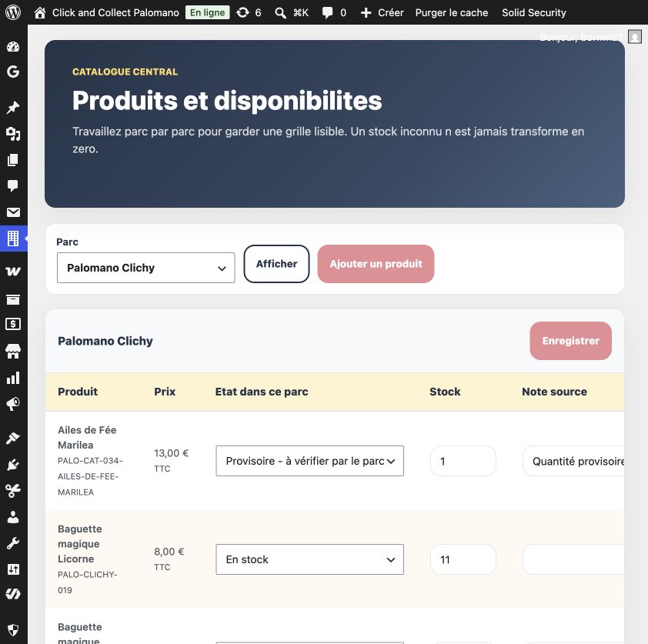Open the updates icon showing 6
Viewport: 648px width, 644px height.
pyautogui.click(x=242, y=12)
